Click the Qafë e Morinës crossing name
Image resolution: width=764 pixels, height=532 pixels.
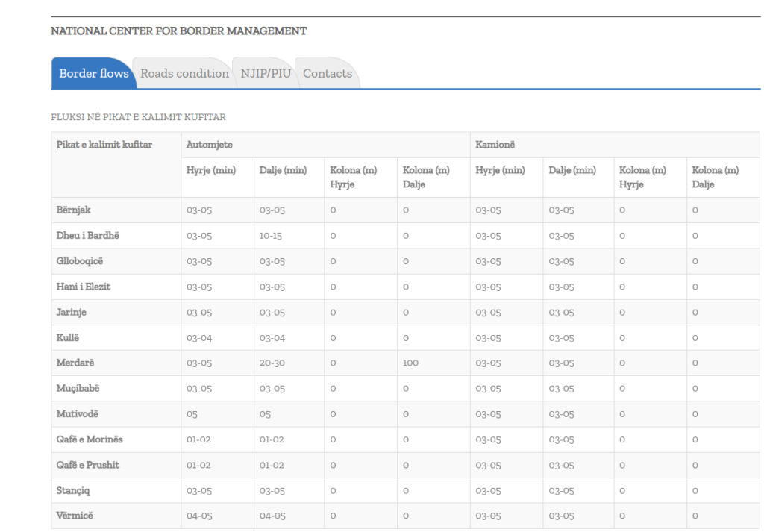click(x=90, y=439)
